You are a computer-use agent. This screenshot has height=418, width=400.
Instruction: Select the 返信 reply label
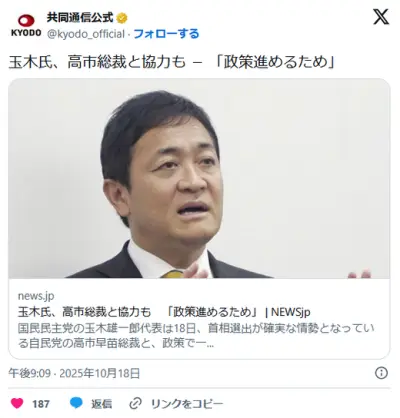(102, 404)
